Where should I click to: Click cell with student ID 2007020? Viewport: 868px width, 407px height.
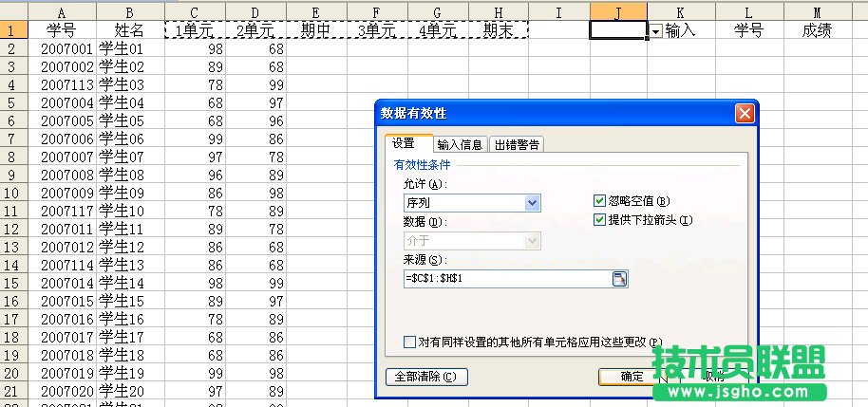pos(62,391)
